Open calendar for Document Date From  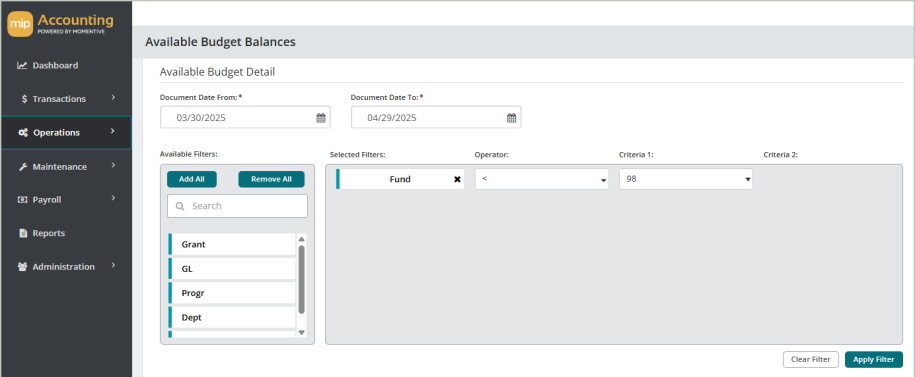point(320,118)
